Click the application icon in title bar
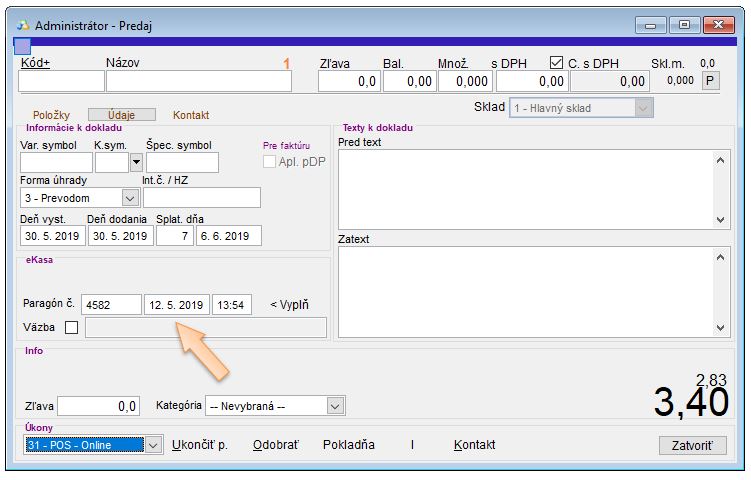Viewport: 751px width, 480px height. coord(22,25)
